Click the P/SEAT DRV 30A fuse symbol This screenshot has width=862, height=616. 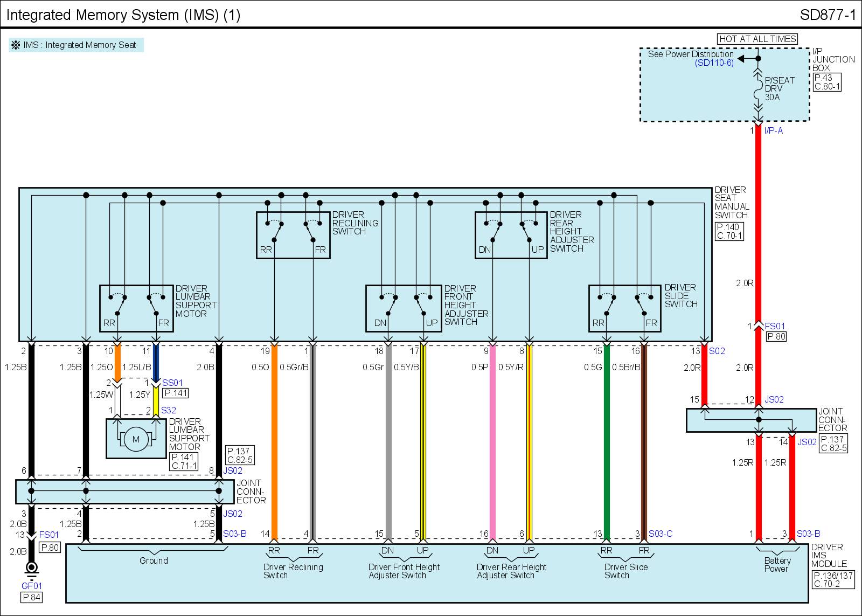click(758, 95)
